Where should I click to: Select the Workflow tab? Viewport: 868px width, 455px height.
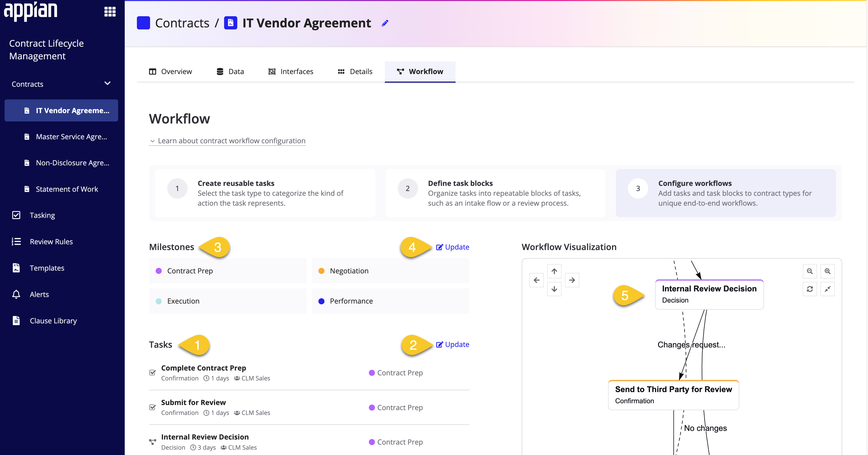[420, 72]
